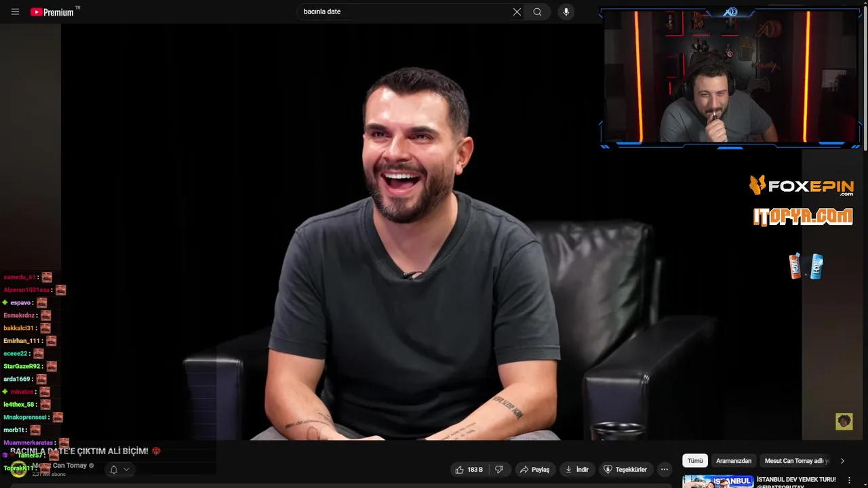This screenshot has width=868, height=488.
Task: Click the small avatar at the video's right edge
Action: coord(844,422)
